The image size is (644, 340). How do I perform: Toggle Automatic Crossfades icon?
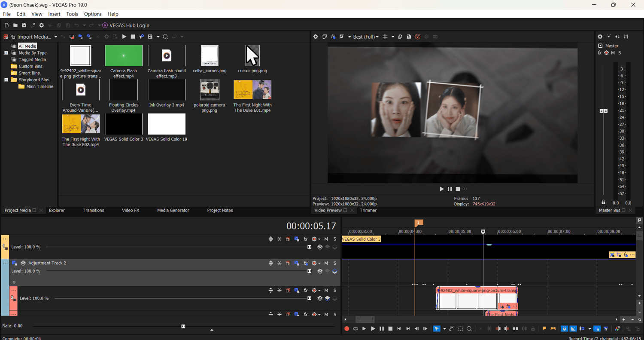point(573,329)
